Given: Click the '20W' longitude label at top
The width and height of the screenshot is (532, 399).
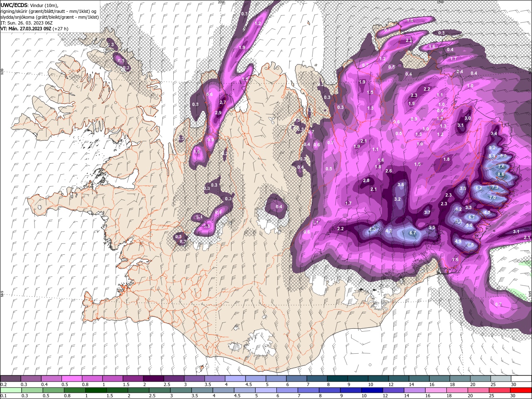Looking at the screenshot, I should click(222, 2).
